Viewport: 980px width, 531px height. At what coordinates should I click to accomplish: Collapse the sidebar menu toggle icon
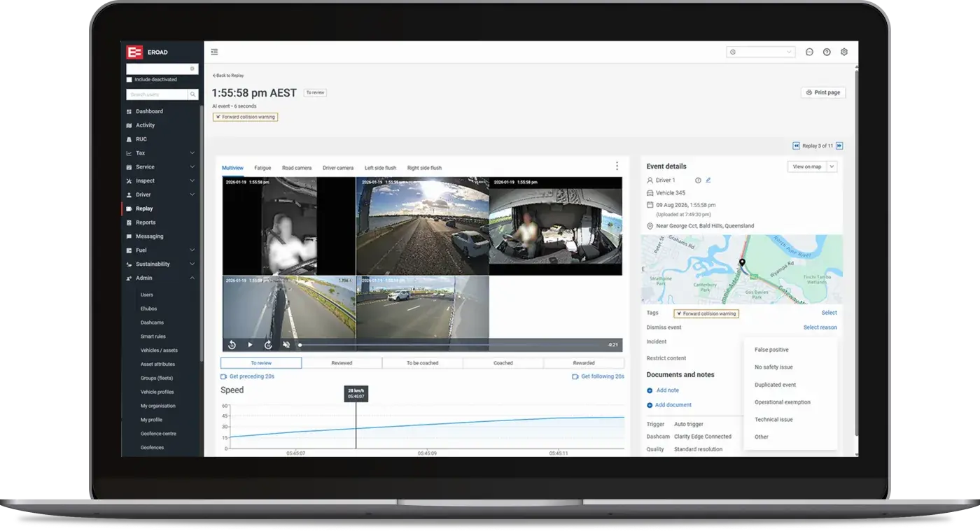[214, 52]
